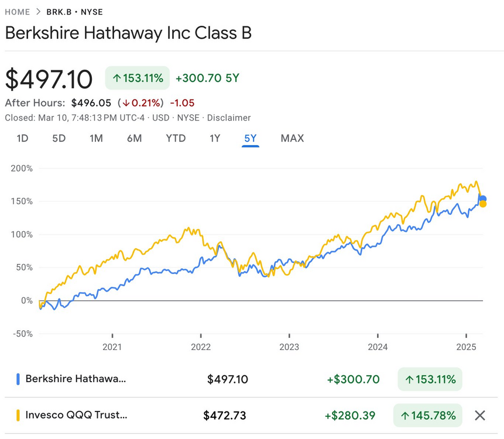Show the MAX time range

click(292, 139)
